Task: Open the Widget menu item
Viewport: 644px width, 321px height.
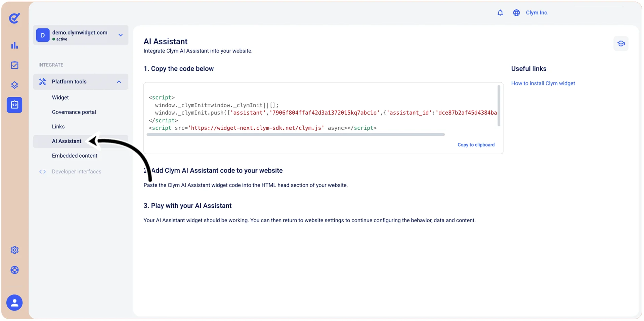Action: (x=60, y=97)
